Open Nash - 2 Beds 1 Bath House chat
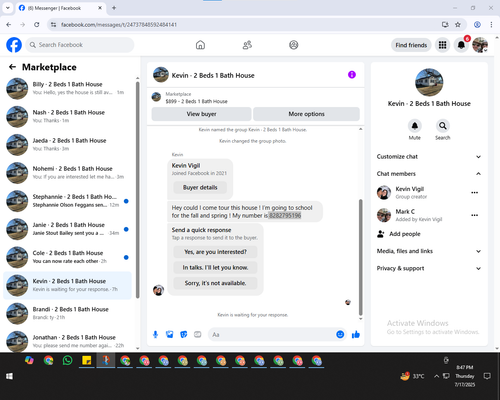 tap(68, 116)
